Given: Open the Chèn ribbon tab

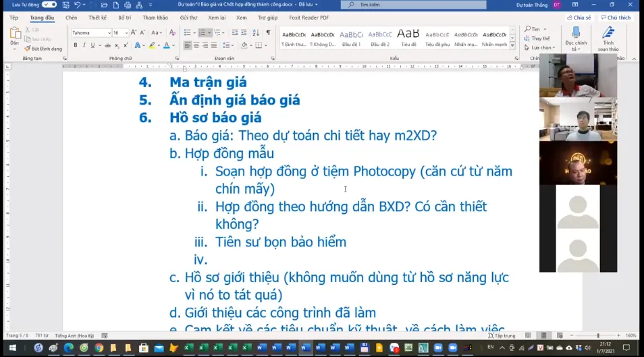Looking at the screenshot, I should (71, 18).
